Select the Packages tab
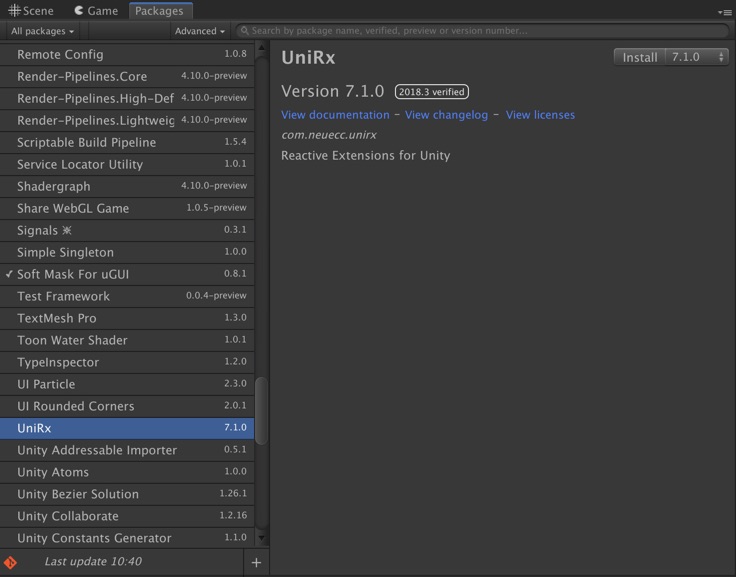 (159, 10)
